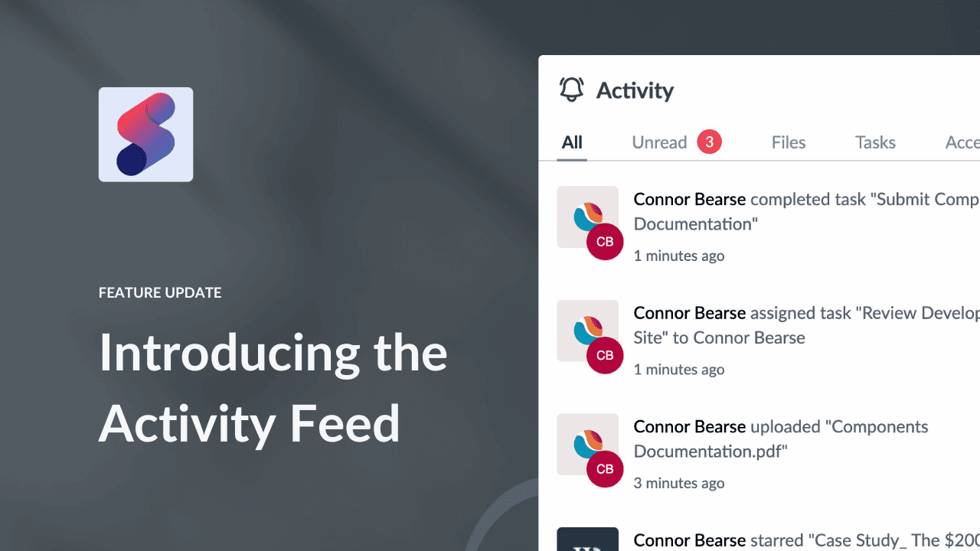980x551 pixels.
Task: Click the Activity bell icon
Action: 570,90
